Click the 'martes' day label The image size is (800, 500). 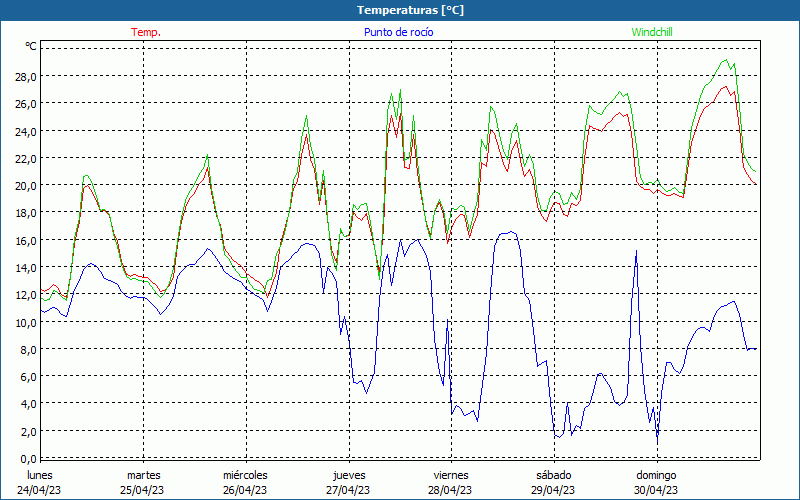144,475
